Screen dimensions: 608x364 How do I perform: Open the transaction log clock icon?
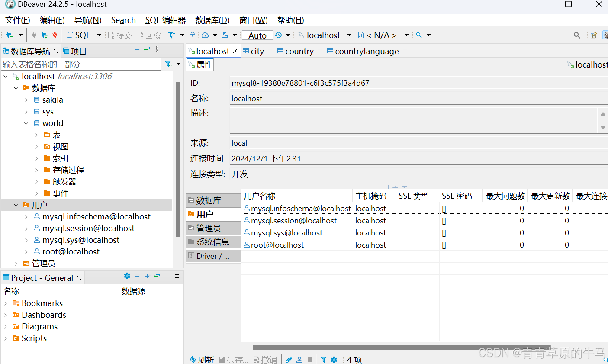pyautogui.click(x=278, y=35)
